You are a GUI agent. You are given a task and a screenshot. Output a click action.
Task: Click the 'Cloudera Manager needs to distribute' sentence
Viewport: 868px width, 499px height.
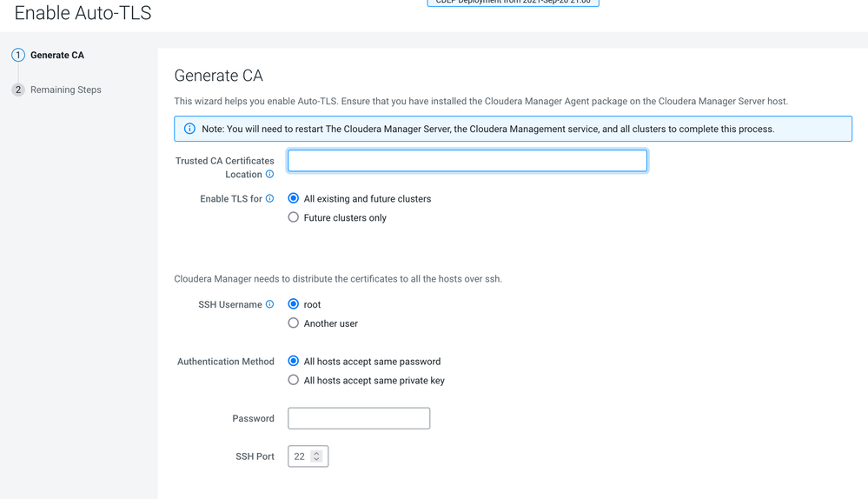pos(338,278)
